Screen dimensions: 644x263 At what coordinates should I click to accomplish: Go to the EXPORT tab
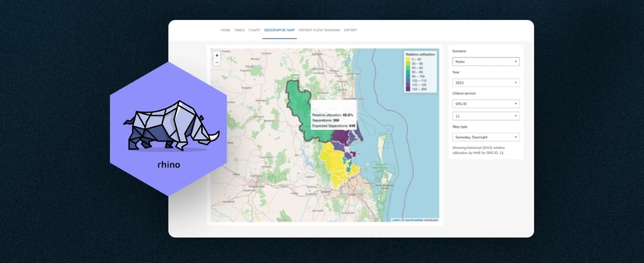pyautogui.click(x=350, y=30)
